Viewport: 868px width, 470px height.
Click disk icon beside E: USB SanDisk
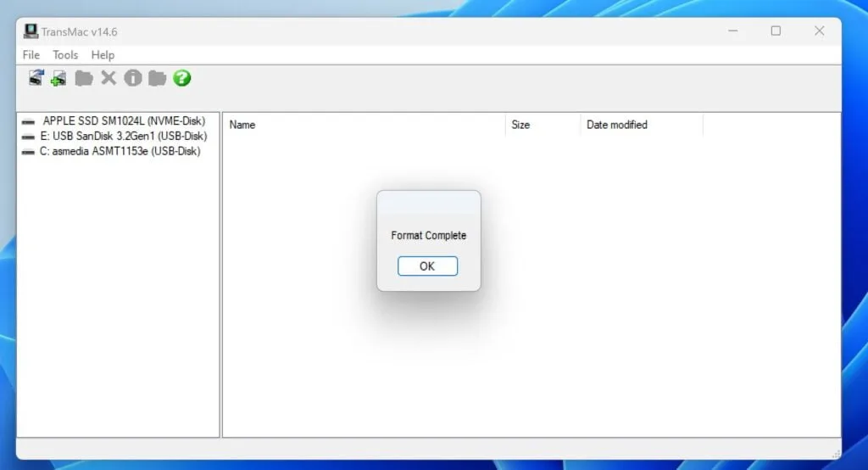pyautogui.click(x=28, y=137)
